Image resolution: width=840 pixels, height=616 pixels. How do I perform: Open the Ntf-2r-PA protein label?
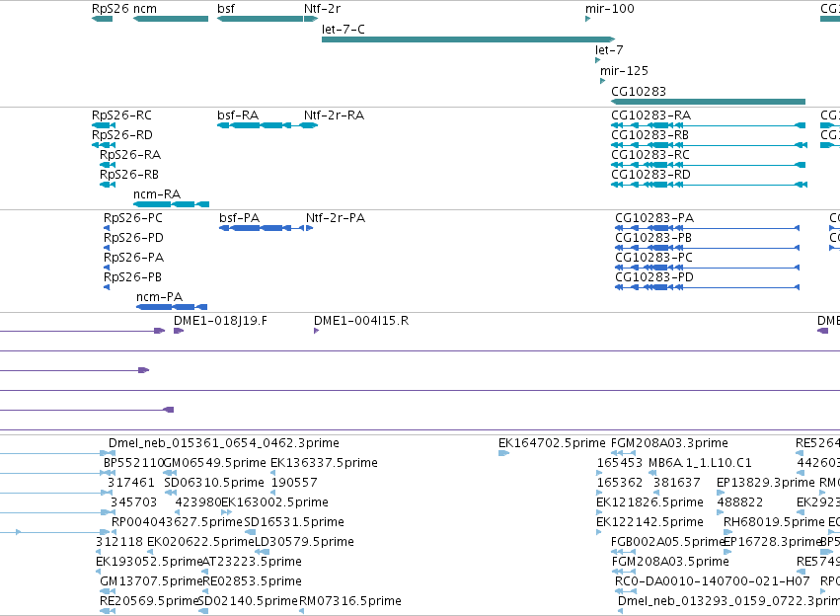(x=336, y=218)
